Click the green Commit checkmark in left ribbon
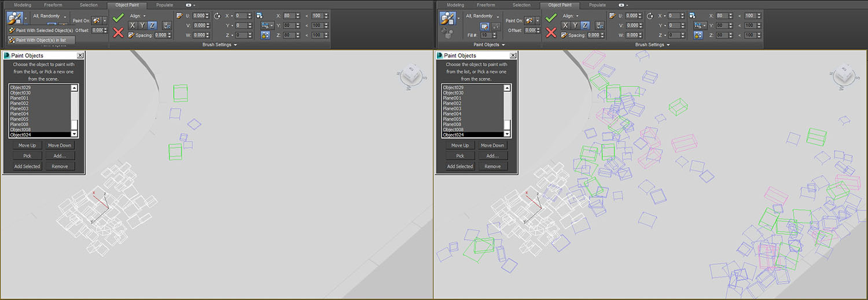868x300 pixels. point(119,18)
